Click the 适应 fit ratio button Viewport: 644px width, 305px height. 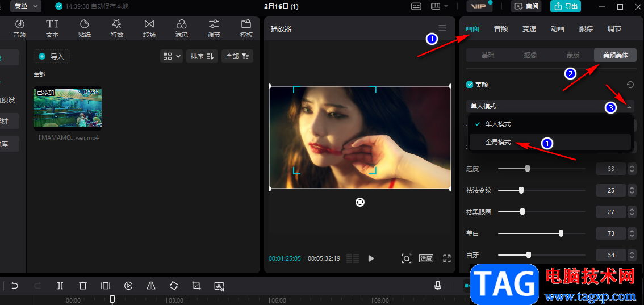click(x=426, y=258)
